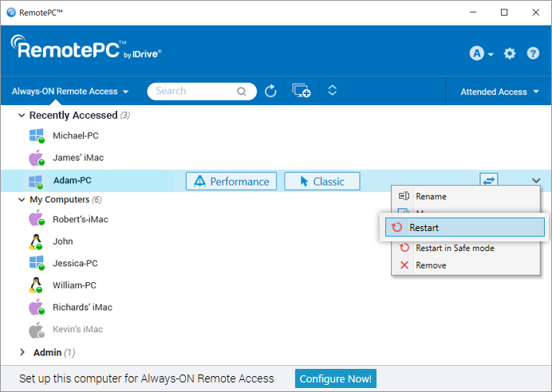Click the red X Remove icon
Viewport: 552px width, 392px height.
(404, 265)
